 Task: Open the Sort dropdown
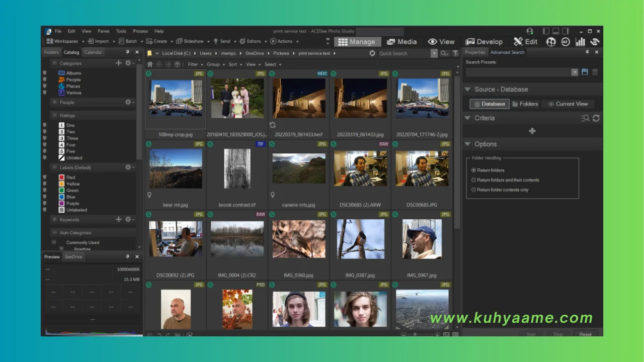click(234, 64)
